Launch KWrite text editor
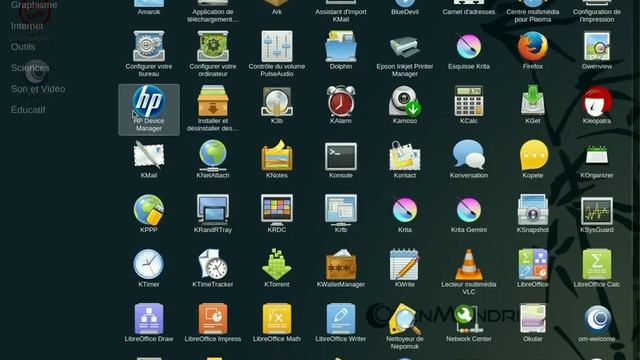The width and height of the screenshot is (640, 360). (x=404, y=269)
